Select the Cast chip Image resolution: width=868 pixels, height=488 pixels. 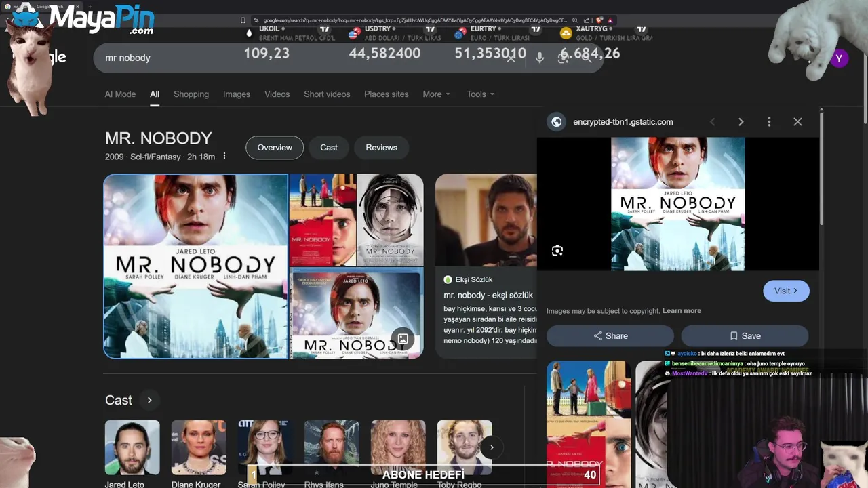(x=329, y=148)
